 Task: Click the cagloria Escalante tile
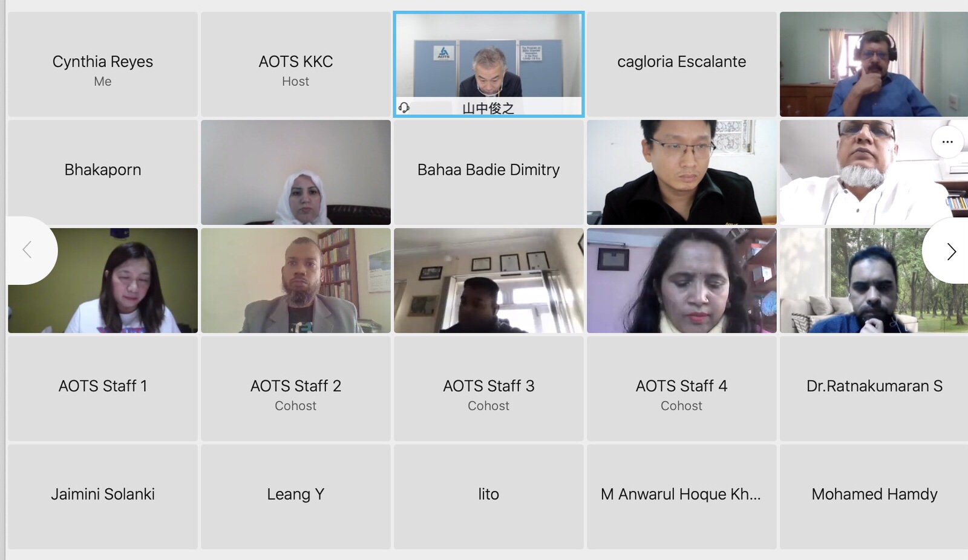click(x=682, y=64)
